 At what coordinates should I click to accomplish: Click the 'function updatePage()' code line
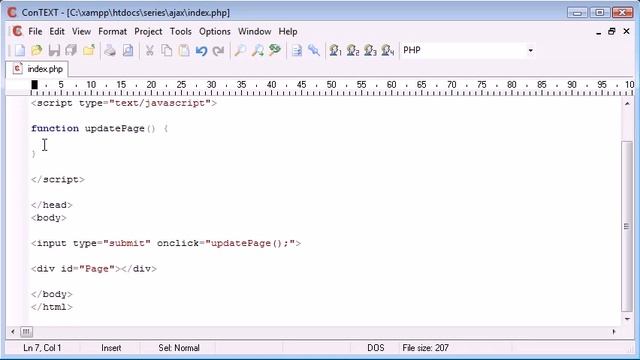[x=100, y=129]
